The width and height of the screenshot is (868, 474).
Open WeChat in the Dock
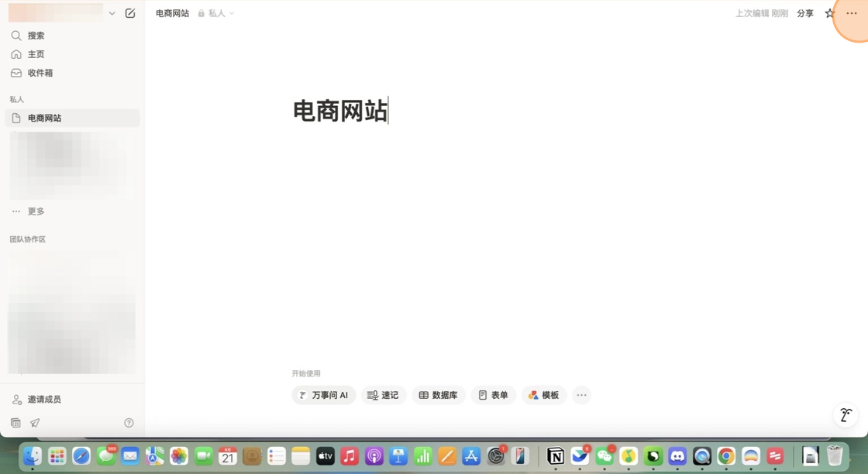[x=604, y=455]
